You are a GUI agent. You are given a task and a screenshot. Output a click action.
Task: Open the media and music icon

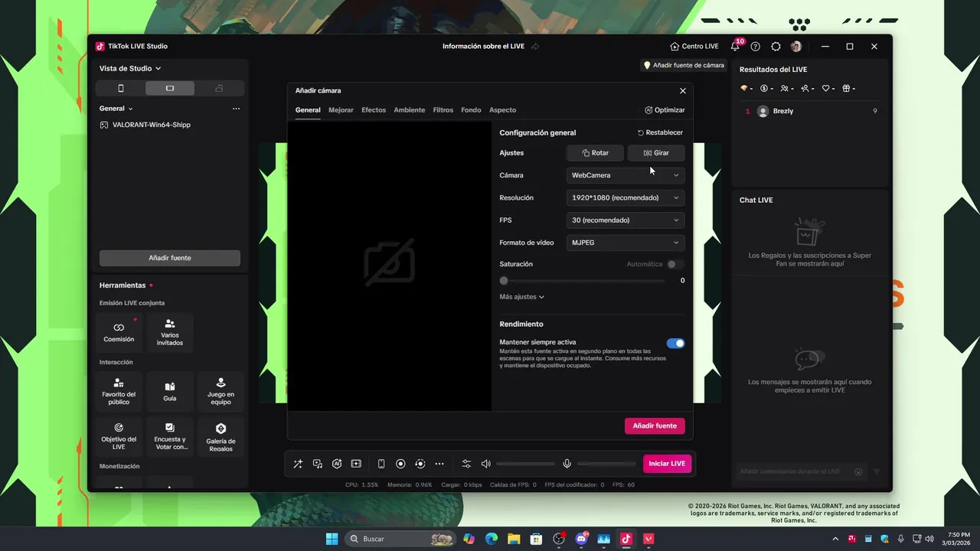coord(318,464)
